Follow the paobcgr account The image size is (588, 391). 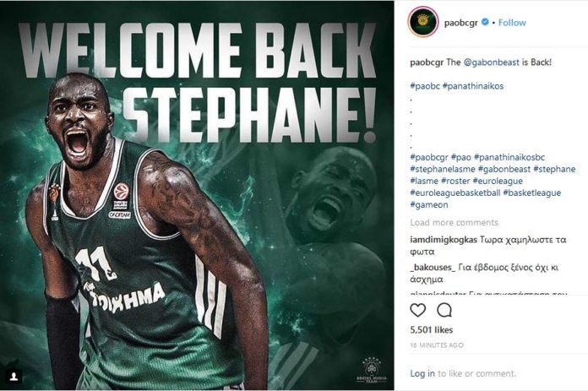pos(512,23)
